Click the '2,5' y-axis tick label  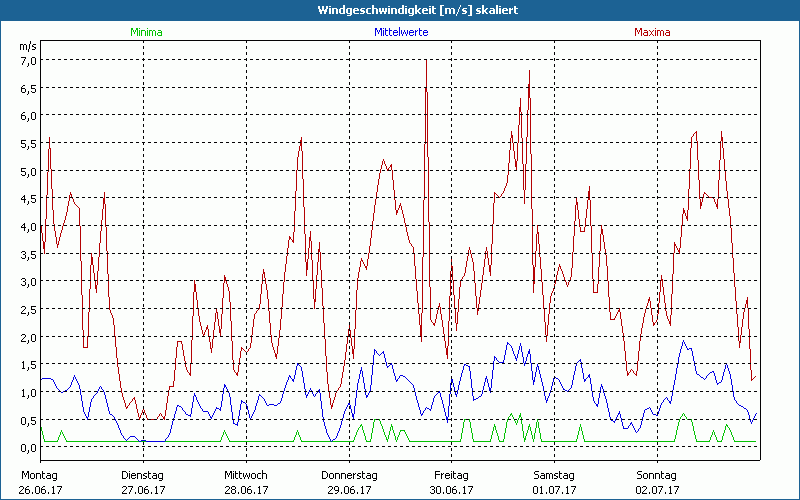[28, 309]
